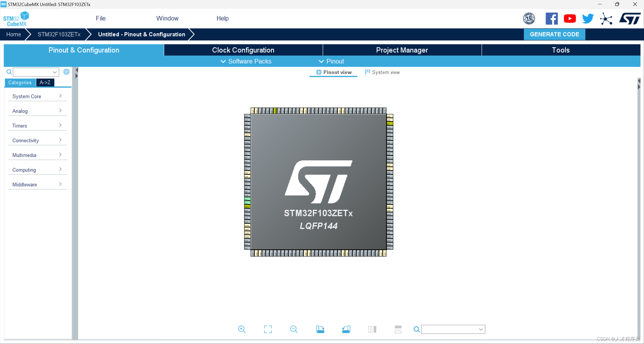Open the Software Packs dropdown
644x344 pixels.
coord(246,61)
